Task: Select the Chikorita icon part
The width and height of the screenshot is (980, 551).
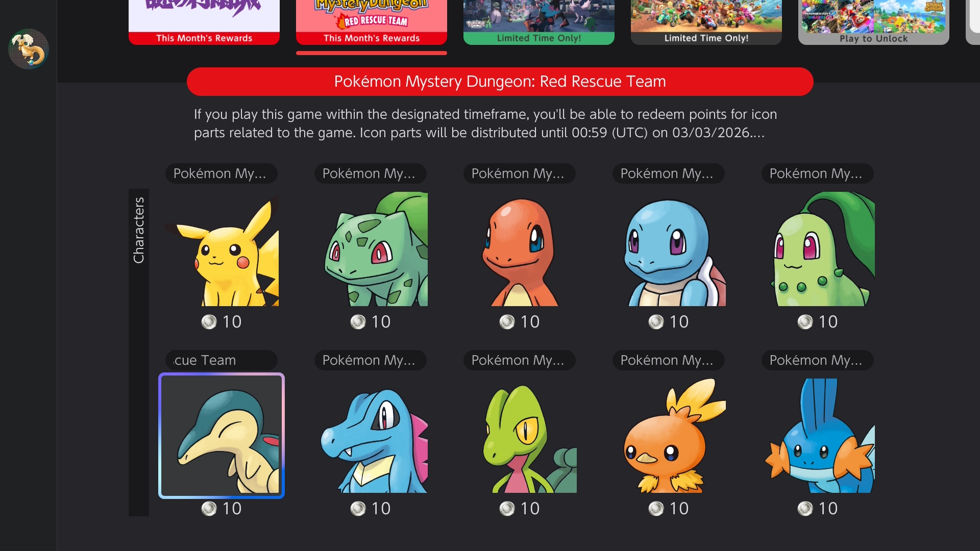Action: tap(818, 249)
